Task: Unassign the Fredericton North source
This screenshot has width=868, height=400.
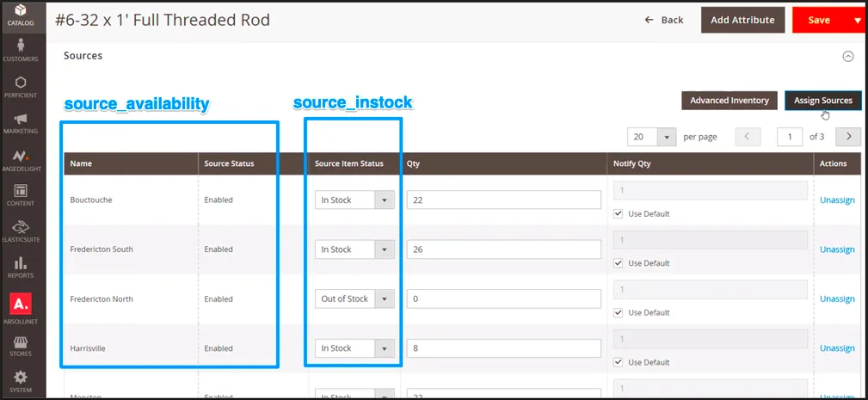Action: click(837, 298)
